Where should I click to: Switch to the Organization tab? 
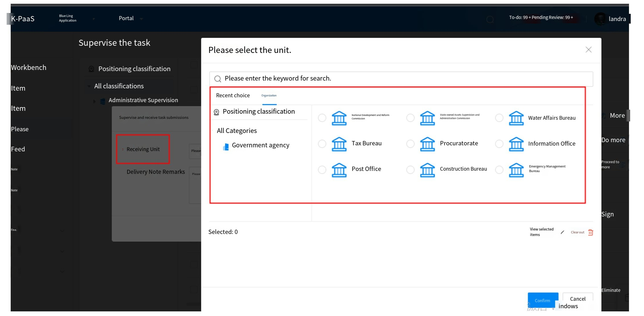point(269,96)
